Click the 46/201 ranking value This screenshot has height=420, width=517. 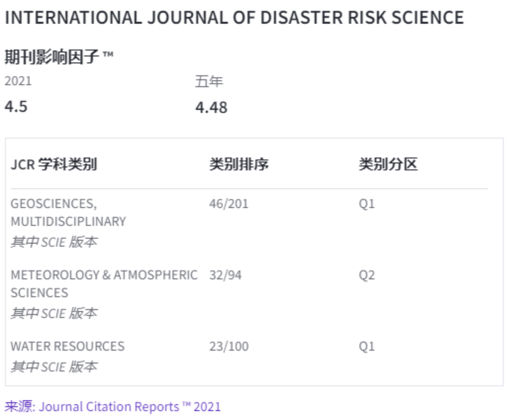tap(229, 204)
